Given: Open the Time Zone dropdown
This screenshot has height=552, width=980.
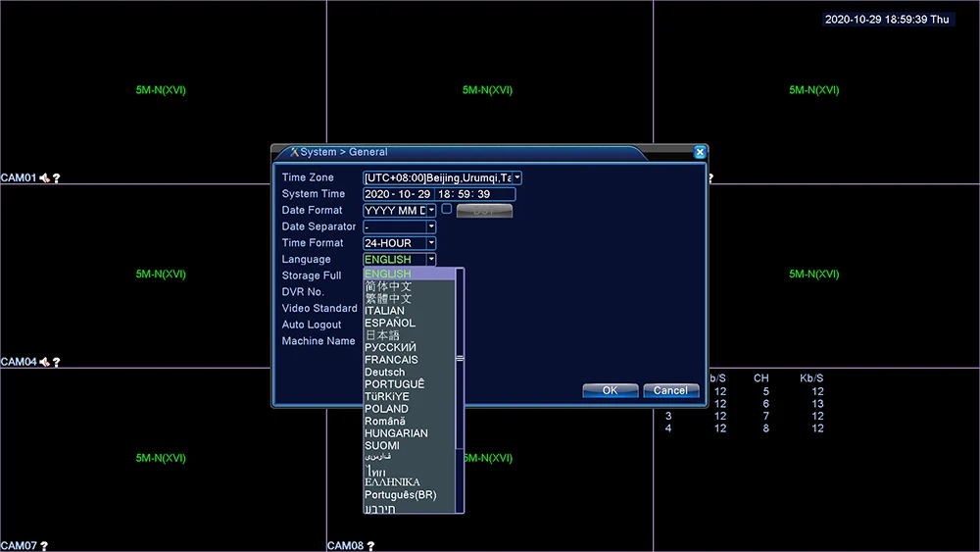Looking at the screenshot, I should point(517,177).
